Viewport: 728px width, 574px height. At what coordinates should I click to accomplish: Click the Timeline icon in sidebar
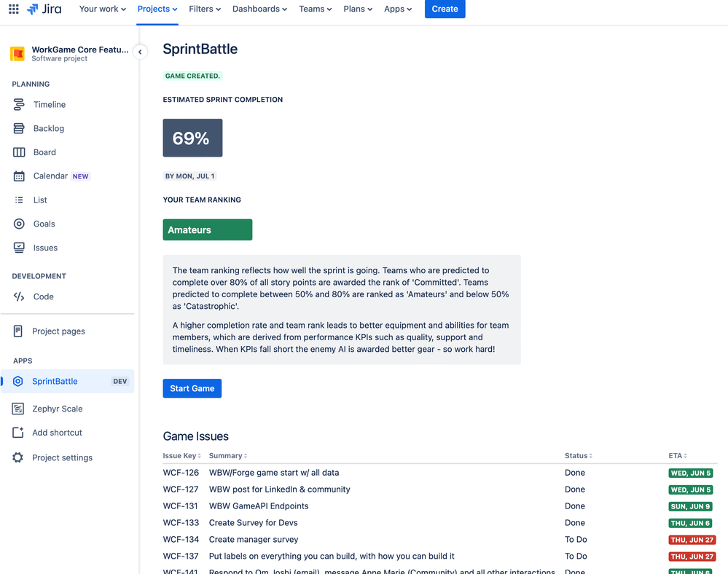(x=18, y=104)
